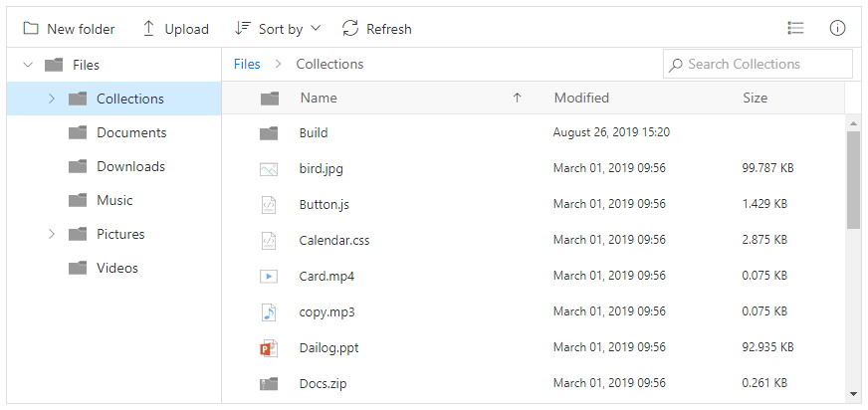Open the Sort by dropdown
868x410 pixels.
pyautogui.click(x=278, y=29)
